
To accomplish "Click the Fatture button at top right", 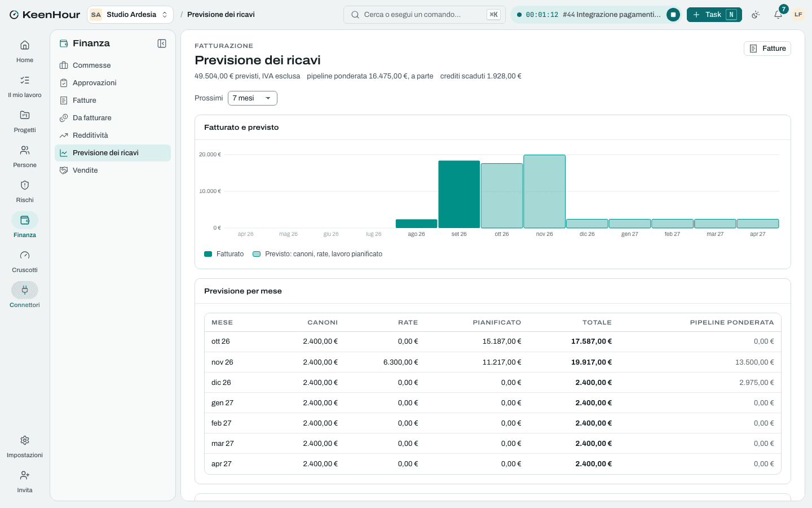I will (x=767, y=49).
